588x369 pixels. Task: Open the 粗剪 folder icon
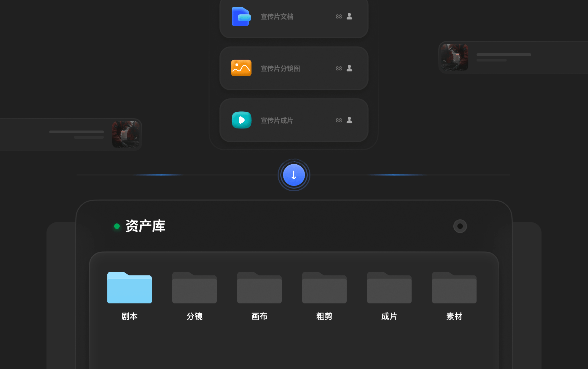pyautogui.click(x=324, y=288)
